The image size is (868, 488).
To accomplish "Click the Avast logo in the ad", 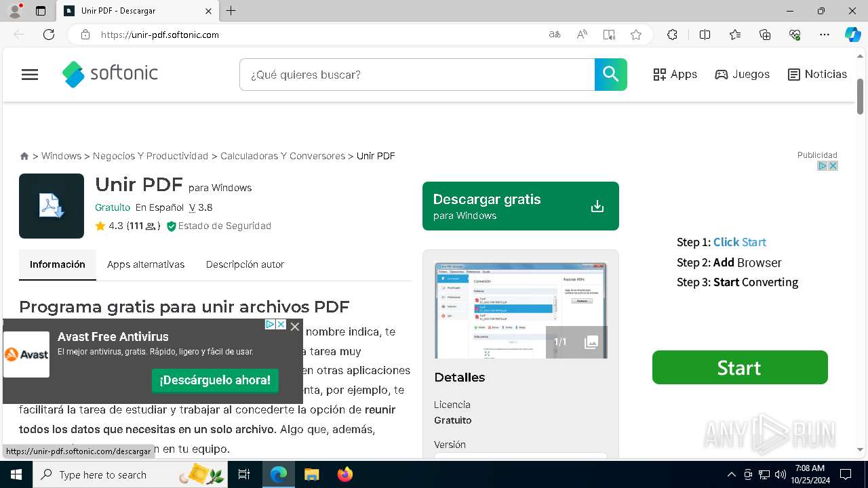I will (x=26, y=354).
